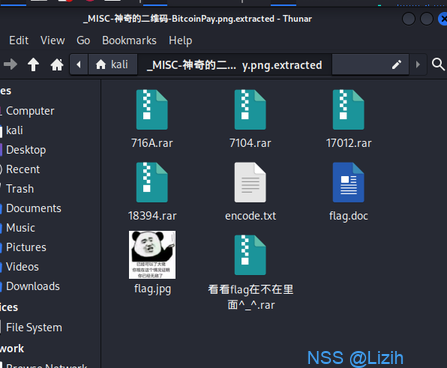This screenshot has height=368, width=447.
Task: Select the kali path bar button
Action: (x=113, y=64)
